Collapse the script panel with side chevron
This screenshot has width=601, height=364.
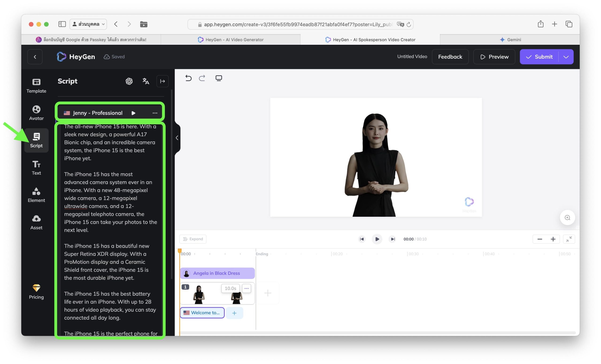tap(177, 138)
